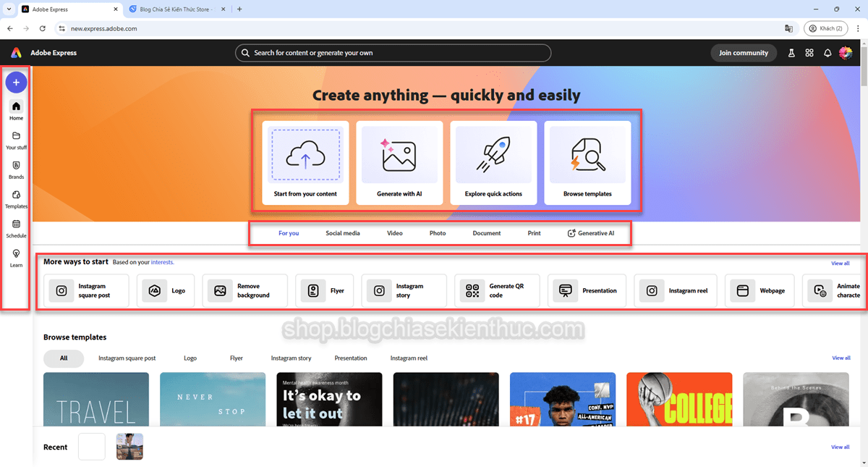
Task: Open Home in the sidebar
Action: coord(16,110)
